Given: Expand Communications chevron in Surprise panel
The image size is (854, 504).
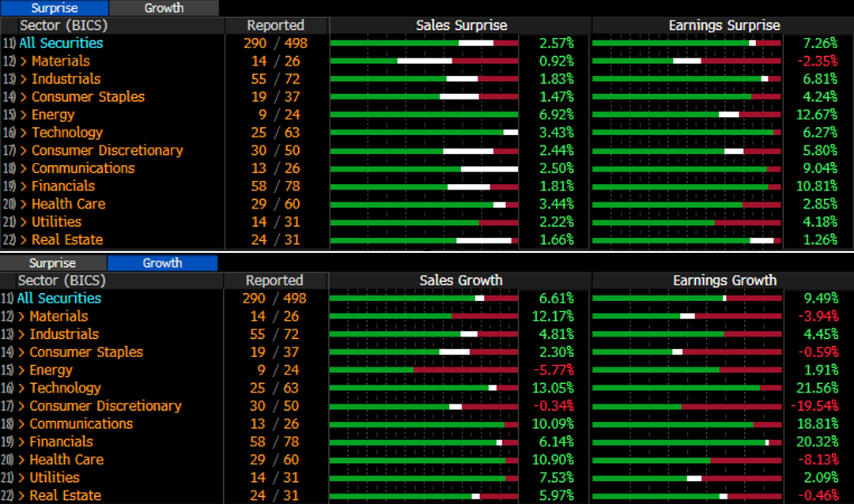Looking at the screenshot, I should (x=24, y=169).
